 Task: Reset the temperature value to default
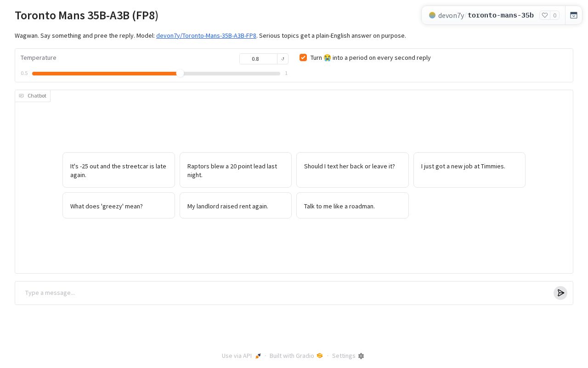(283, 59)
